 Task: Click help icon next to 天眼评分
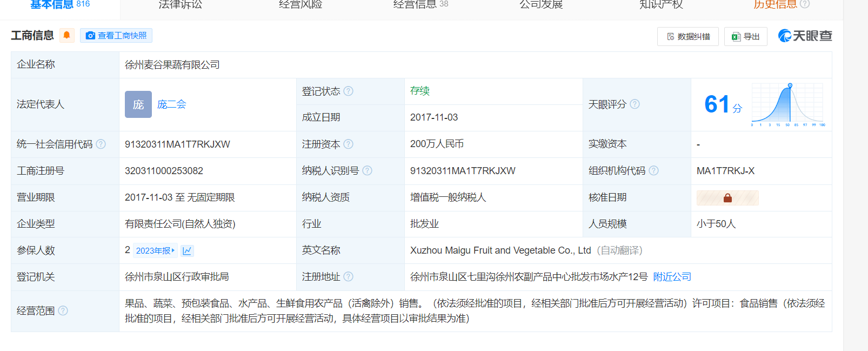coord(635,104)
